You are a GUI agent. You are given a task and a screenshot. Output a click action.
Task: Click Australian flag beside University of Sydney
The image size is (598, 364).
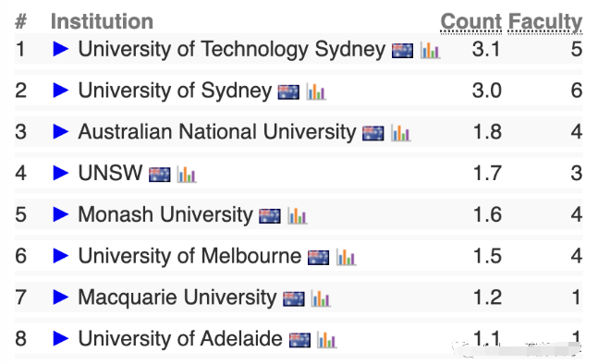(288, 91)
